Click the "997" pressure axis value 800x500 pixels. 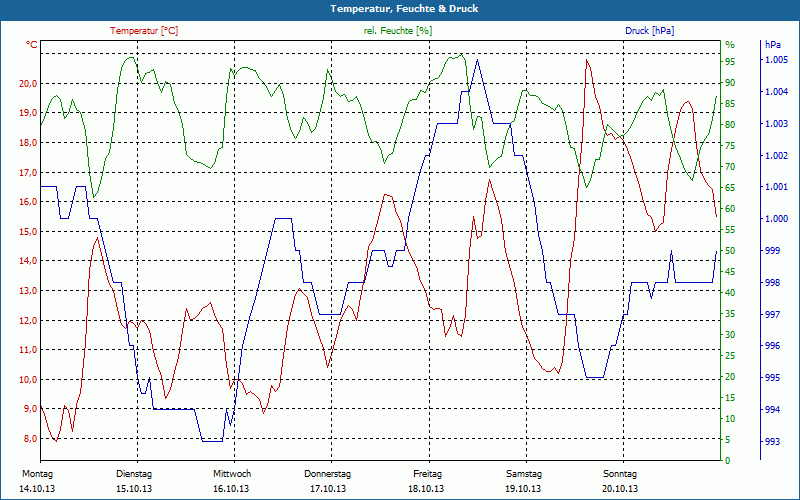[x=773, y=314]
